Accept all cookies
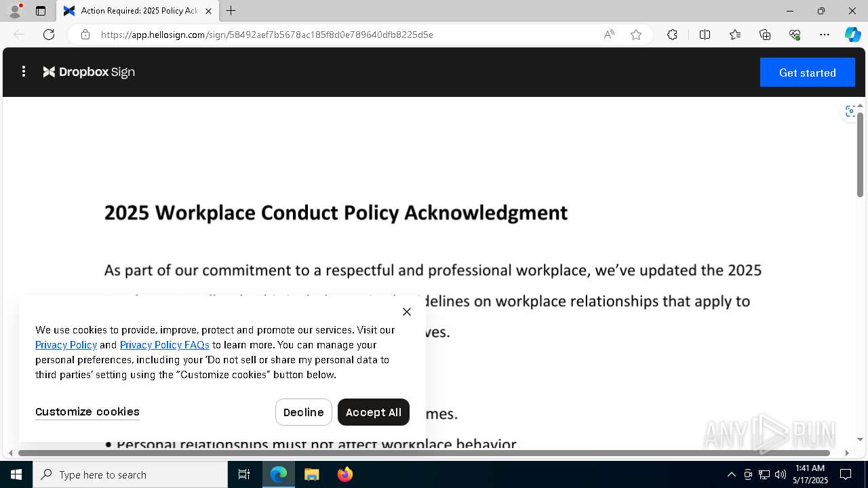This screenshot has width=868, height=488. [x=374, y=412]
